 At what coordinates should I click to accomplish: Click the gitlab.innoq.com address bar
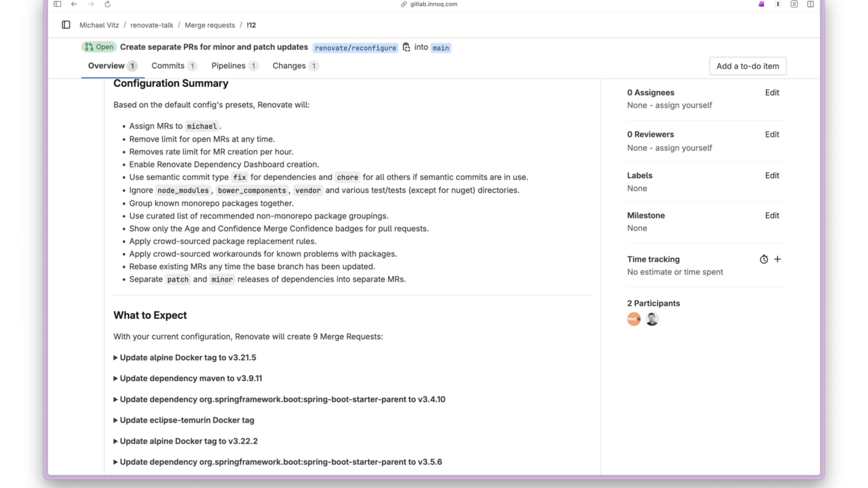tap(429, 4)
